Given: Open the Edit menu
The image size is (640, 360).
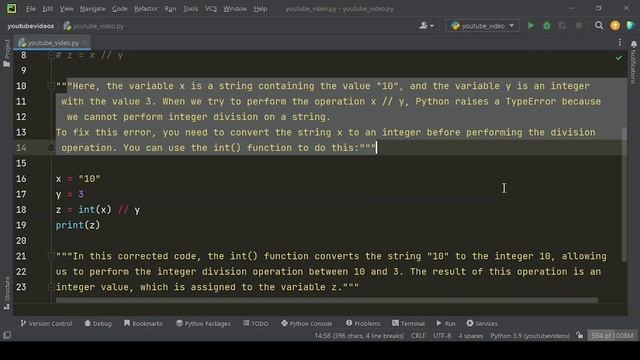Looking at the screenshot, I should pos(47,9).
